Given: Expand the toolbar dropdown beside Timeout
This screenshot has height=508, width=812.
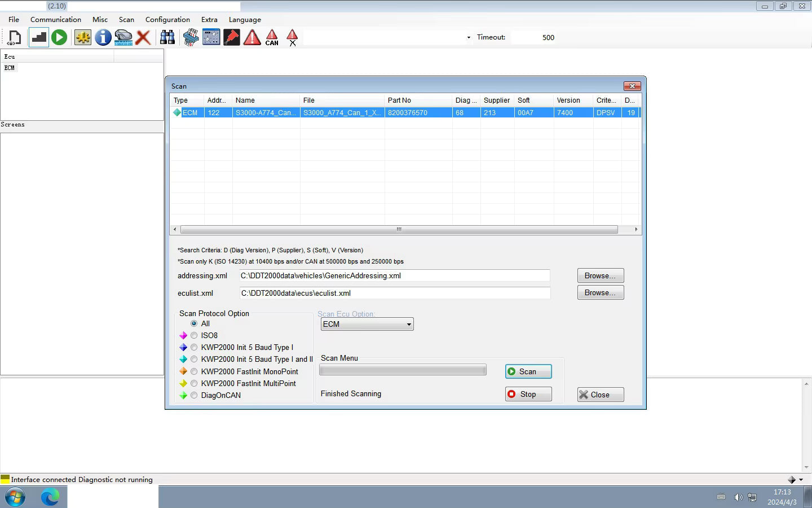Looking at the screenshot, I should coord(469,38).
